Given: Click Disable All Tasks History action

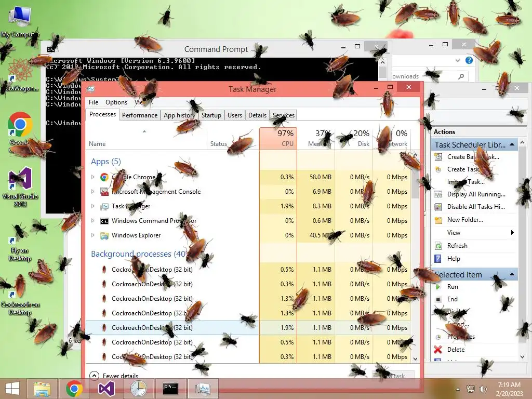Looking at the screenshot, I should coord(476,207).
